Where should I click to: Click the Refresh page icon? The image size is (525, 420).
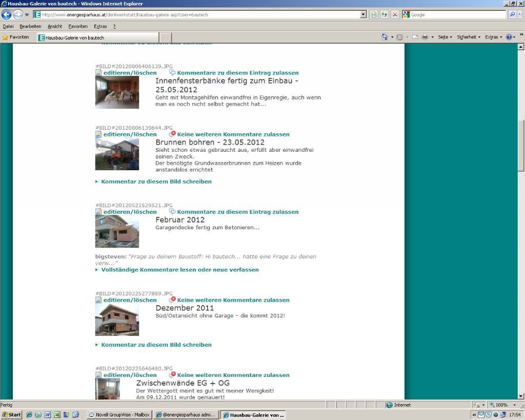pyautogui.click(x=384, y=15)
